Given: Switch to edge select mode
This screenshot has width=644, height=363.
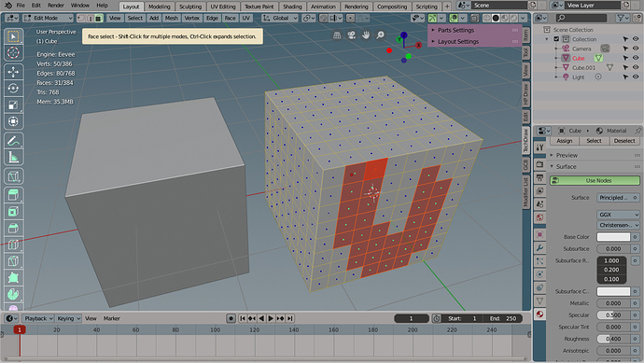Looking at the screenshot, I should 90,18.
